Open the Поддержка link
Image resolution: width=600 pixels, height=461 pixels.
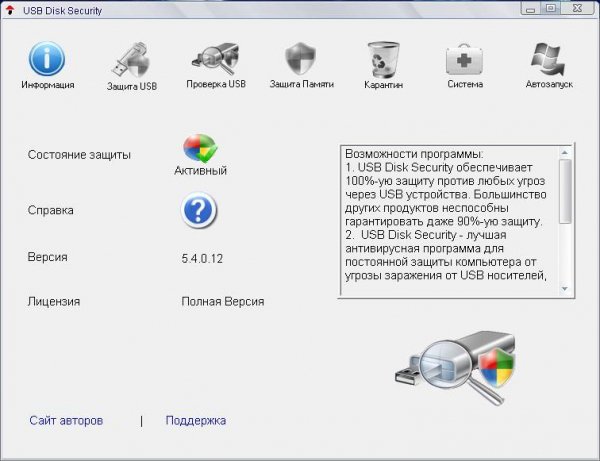pos(196,420)
